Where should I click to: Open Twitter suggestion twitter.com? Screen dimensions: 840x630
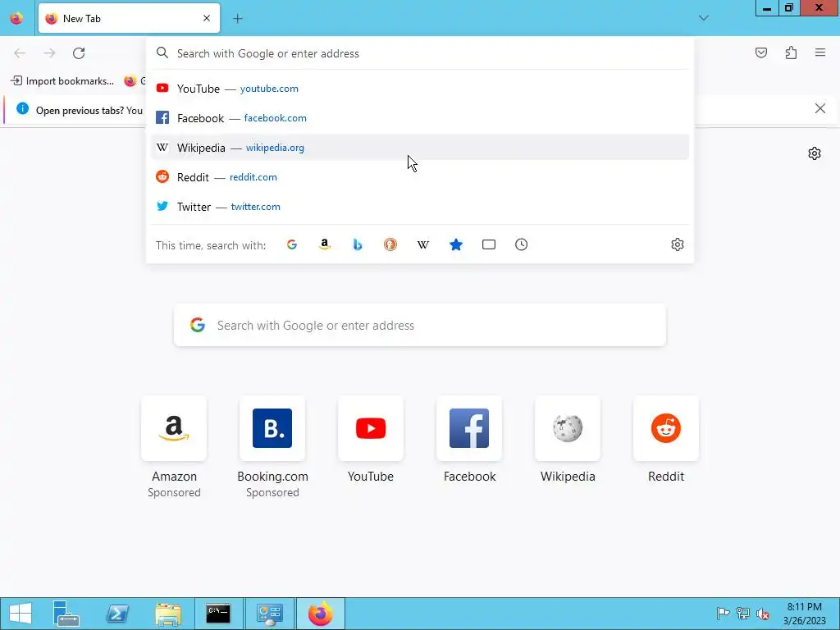coord(420,206)
